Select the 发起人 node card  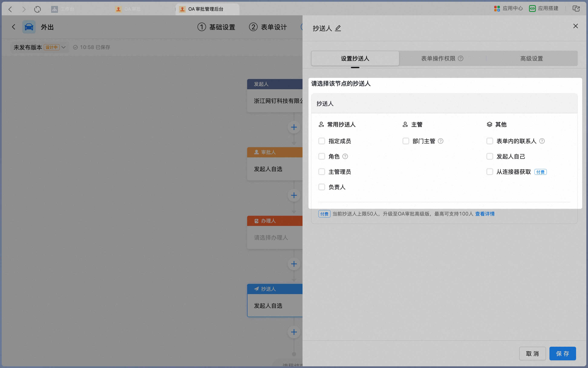tap(275, 96)
